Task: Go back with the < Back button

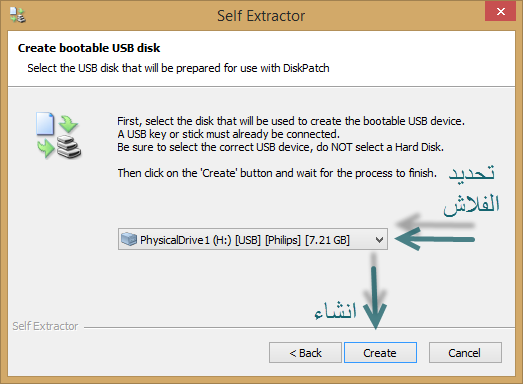Action: (x=305, y=352)
